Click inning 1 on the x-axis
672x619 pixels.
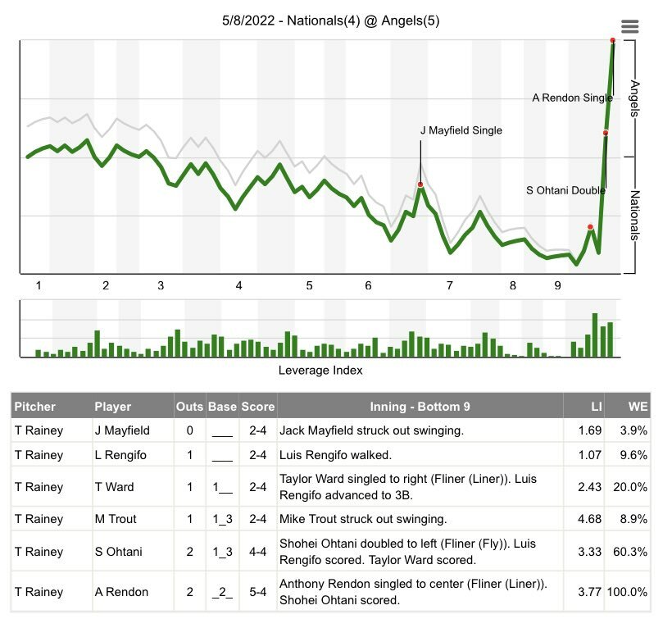[39, 285]
